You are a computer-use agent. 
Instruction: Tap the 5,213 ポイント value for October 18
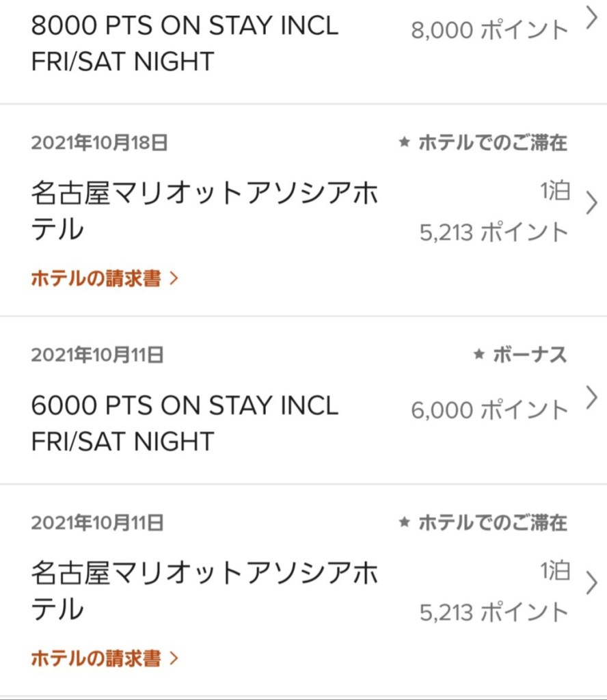(x=494, y=232)
